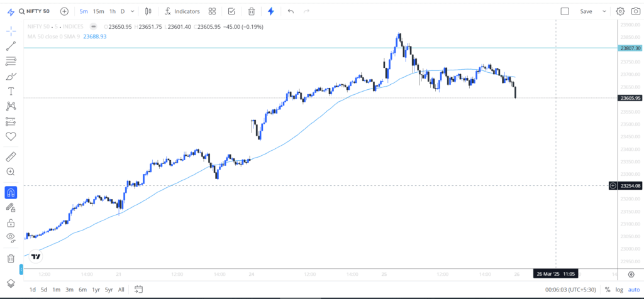This screenshot has width=644, height=299.
Task: Click the 23807.30 horizontal line price label
Action: 630,48
